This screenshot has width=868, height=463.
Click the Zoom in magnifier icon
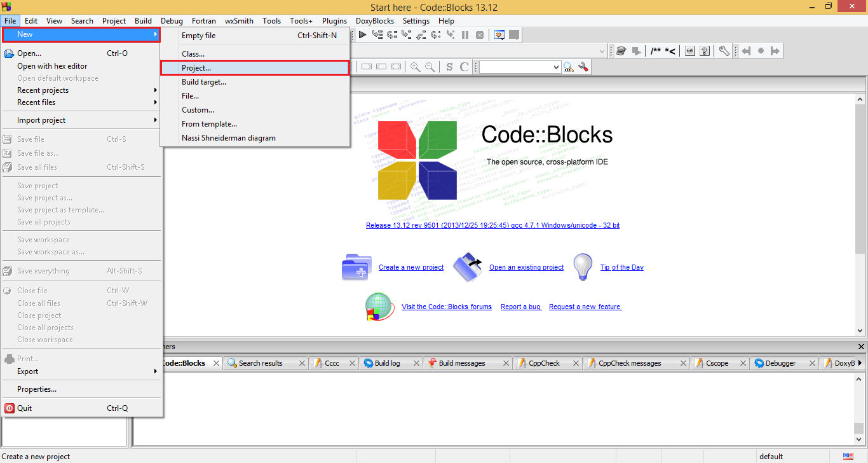point(416,67)
